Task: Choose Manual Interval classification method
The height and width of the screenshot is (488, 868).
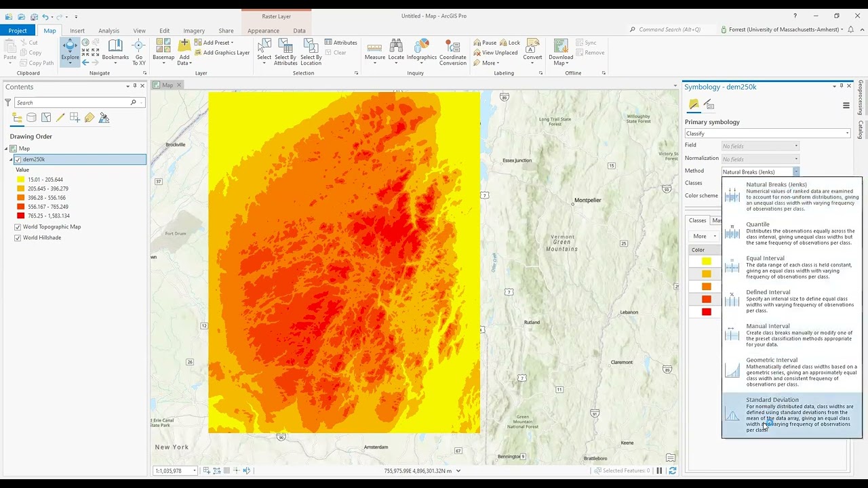Action: pyautogui.click(x=792, y=335)
